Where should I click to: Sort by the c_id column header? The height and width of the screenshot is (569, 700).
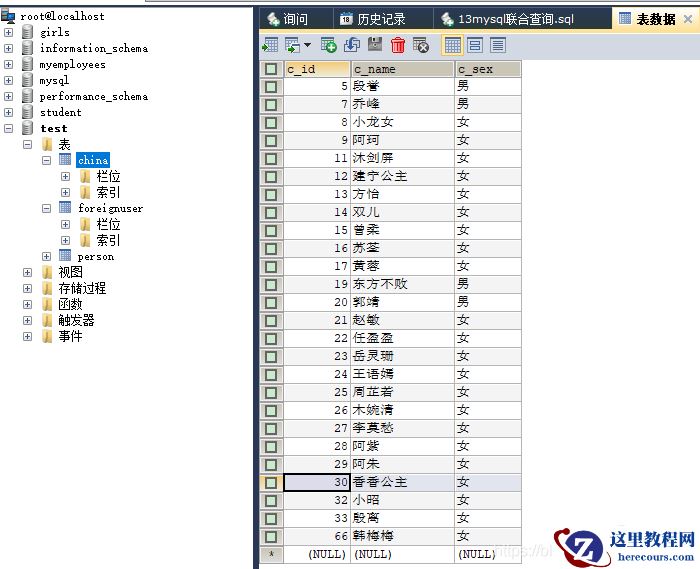317,69
